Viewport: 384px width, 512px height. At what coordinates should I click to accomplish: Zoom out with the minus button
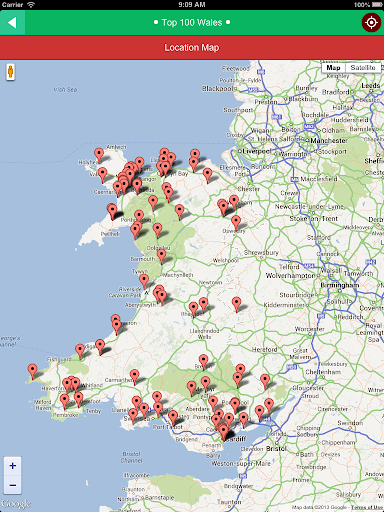(13, 485)
